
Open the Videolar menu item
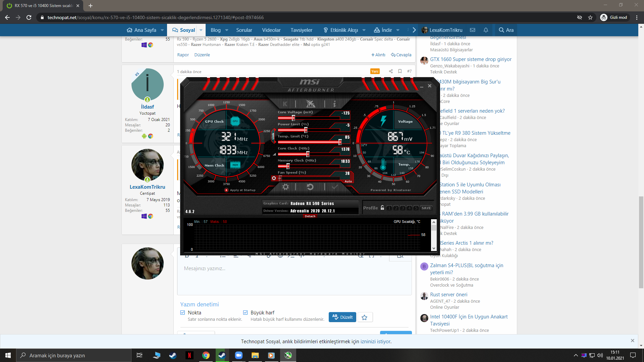[271, 30]
